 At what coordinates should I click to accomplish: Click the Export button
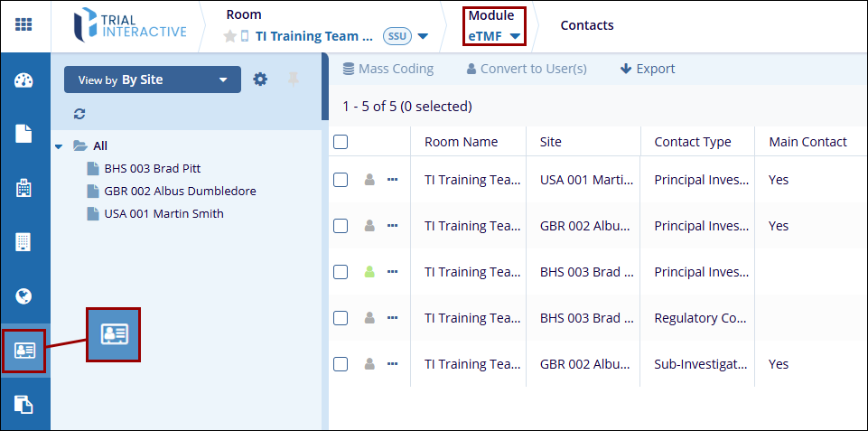pos(648,69)
